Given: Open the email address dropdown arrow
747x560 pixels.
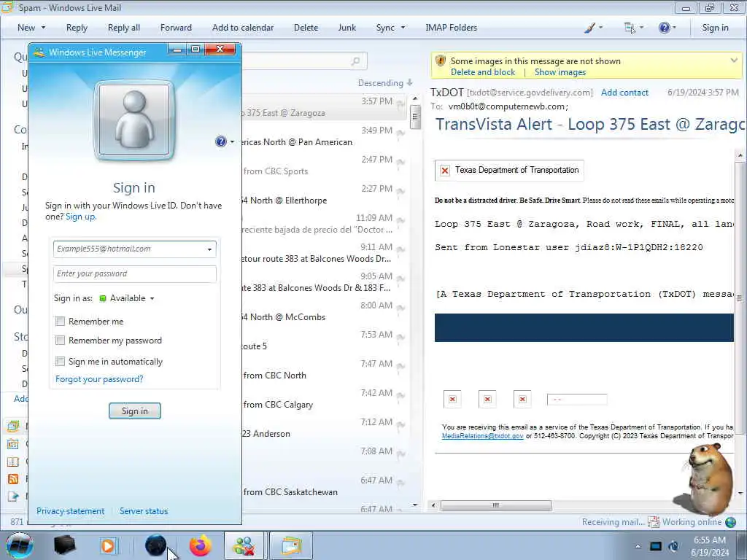Looking at the screenshot, I should [209, 249].
